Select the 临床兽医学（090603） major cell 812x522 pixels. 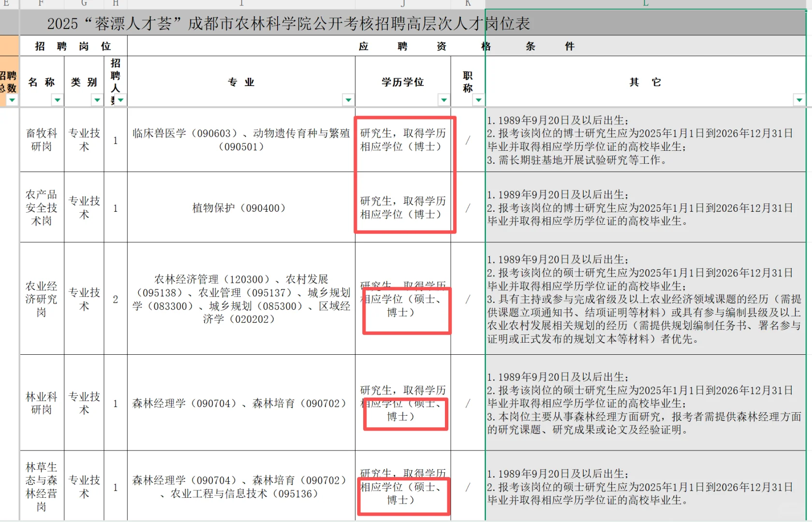pos(241,140)
